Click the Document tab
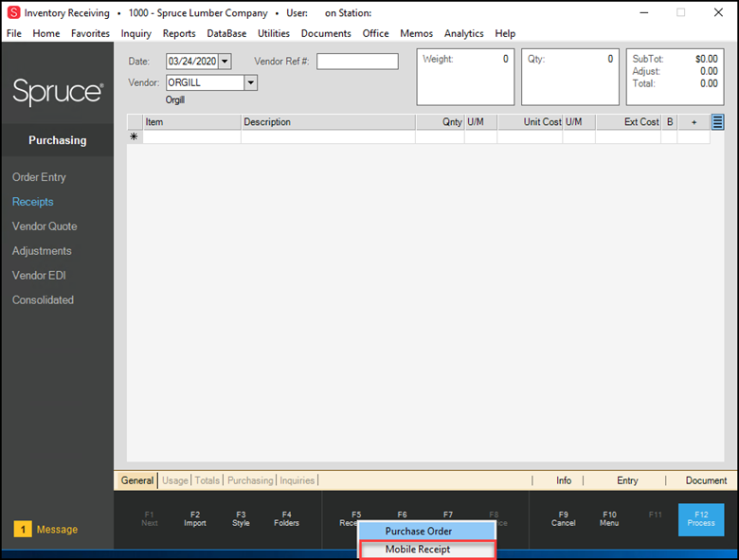739x560 pixels. click(x=706, y=480)
